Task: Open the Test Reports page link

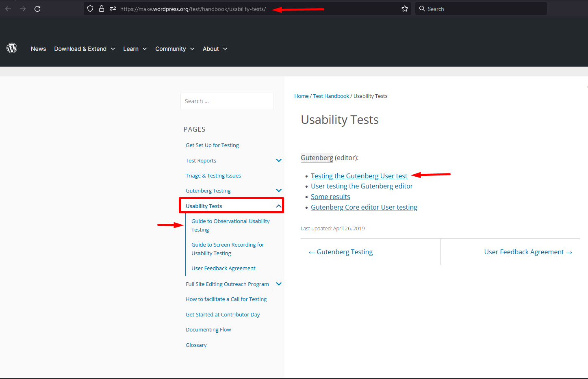Action: click(x=201, y=160)
